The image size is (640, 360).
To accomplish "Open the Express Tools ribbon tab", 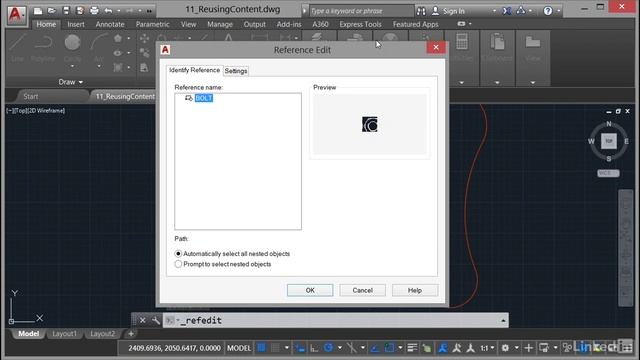I will point(360,24).
